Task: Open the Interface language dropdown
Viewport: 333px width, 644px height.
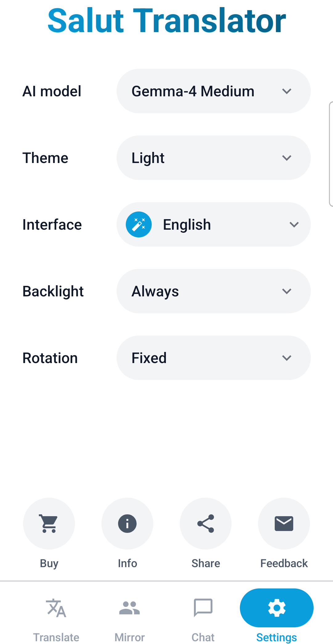Action: (x=213, y=224)
